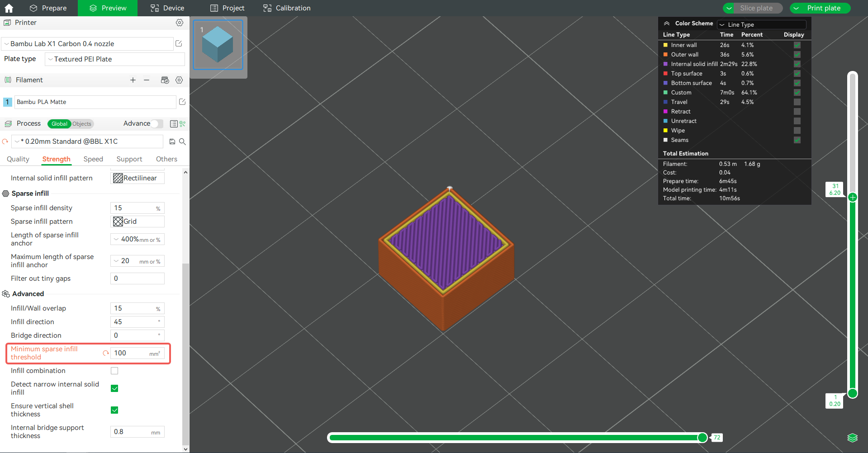868x453 pixels.
Task: Open the Slice plate dropdown arrow
Action: 729,8
